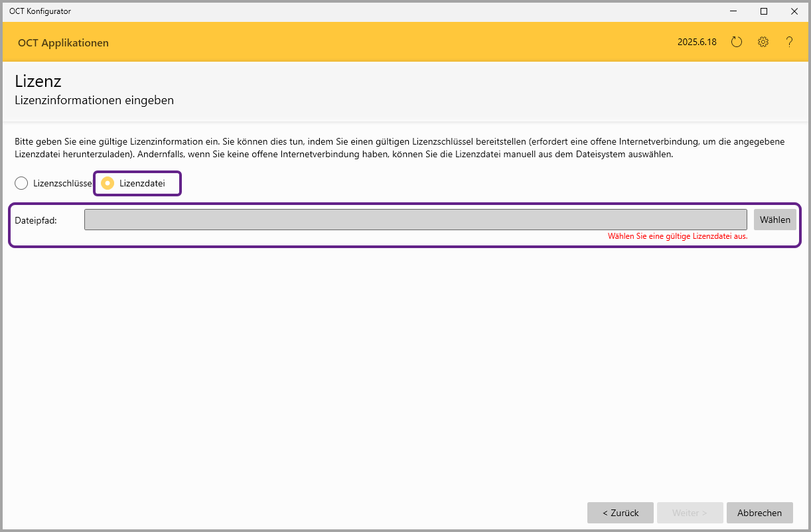Viewport: 811px width, 532px height.
Task: Go back with the Zurück button
Action: [x=620, y=513]
